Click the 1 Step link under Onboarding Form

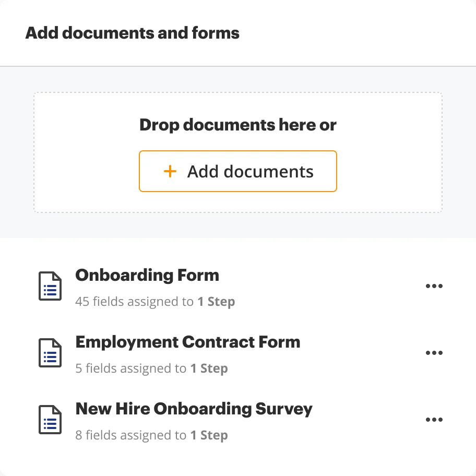[217, 301]
